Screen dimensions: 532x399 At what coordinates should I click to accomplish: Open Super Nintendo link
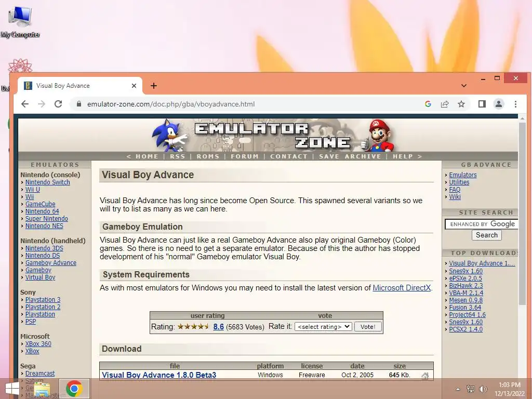point(46,219)
